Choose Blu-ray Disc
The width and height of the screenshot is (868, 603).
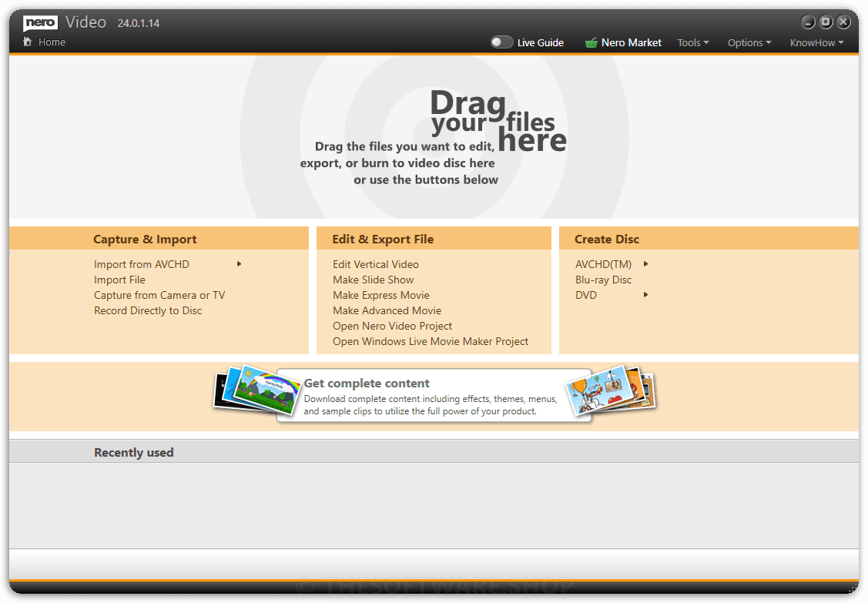pos(603,280)
